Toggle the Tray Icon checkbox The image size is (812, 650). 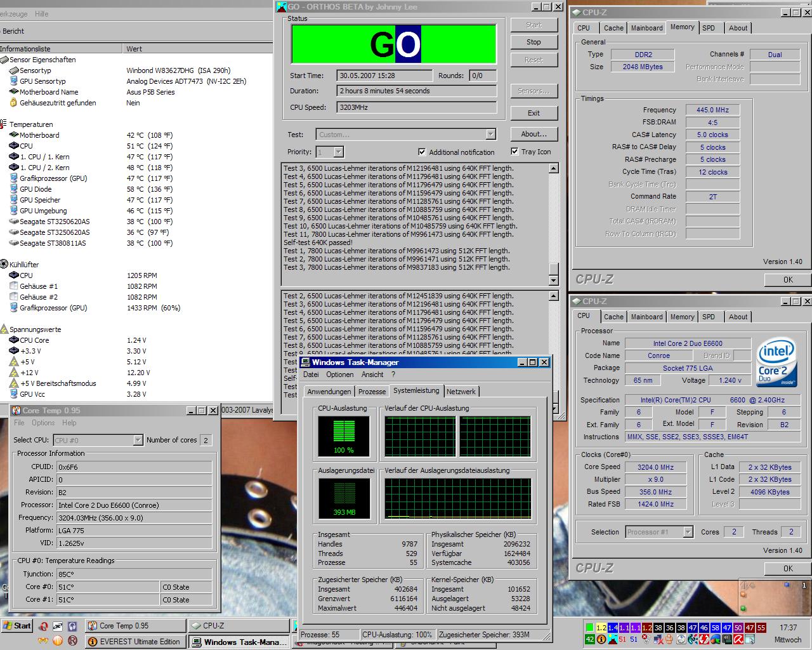click(x=514, y=151)
